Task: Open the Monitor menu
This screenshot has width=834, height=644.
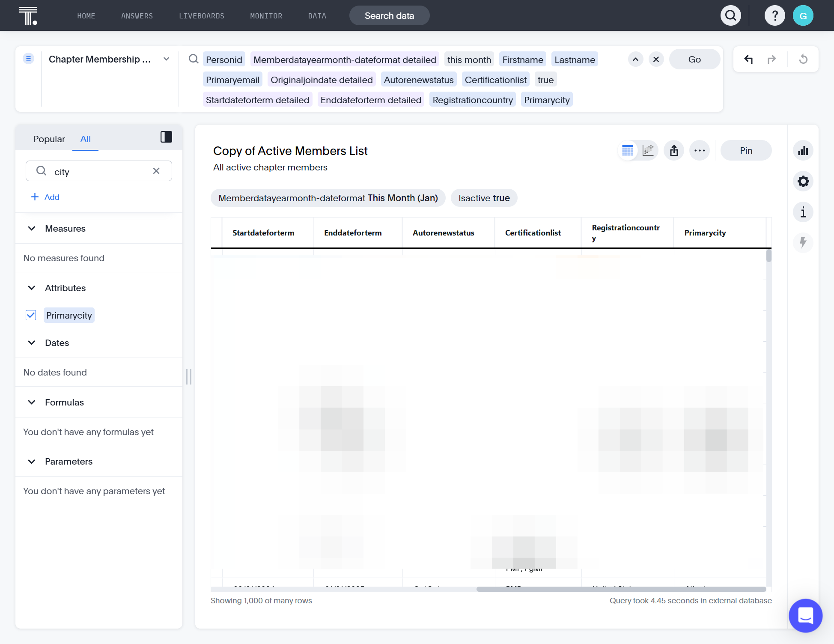Action: click(x=266, y=16)
